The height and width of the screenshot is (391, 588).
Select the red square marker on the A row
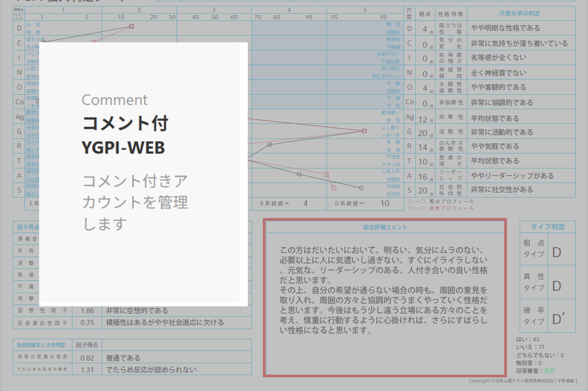pos(327,174)
